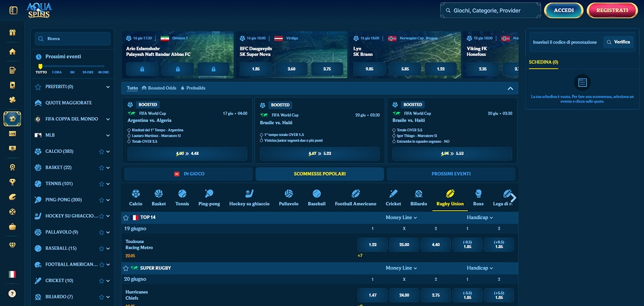This screenshot has width=644, height=306.
Task: Favorite the SUPER RUGBY league star
Action: pos(126,268)
